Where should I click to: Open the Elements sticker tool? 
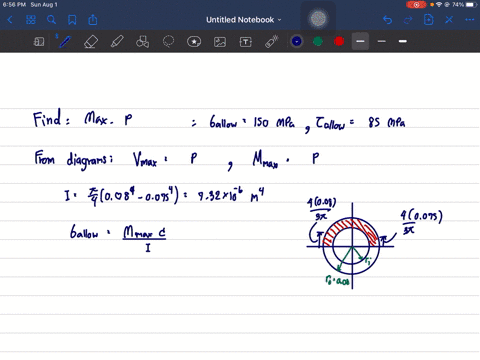[x=194, y=42]
